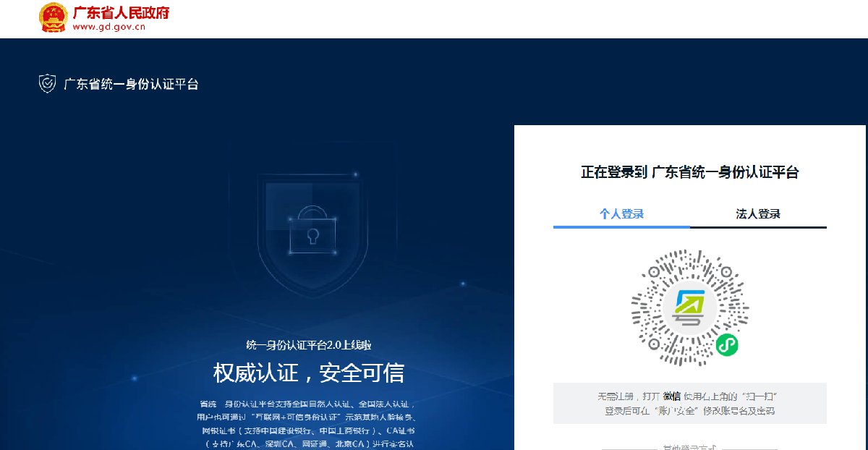Open the 广东省人民政府 site title link

click(x=121, y=13)
